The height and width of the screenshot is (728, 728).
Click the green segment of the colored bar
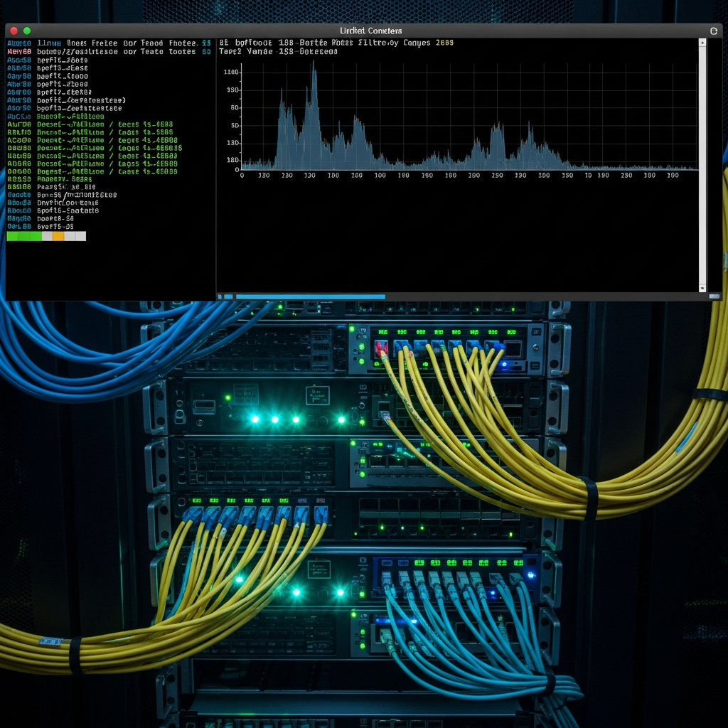(24, 236)
